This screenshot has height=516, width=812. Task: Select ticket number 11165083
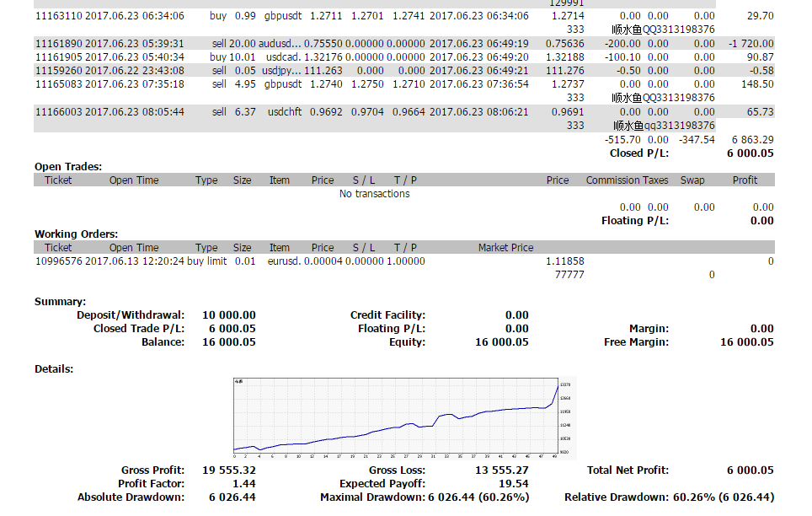coord(58,84)
